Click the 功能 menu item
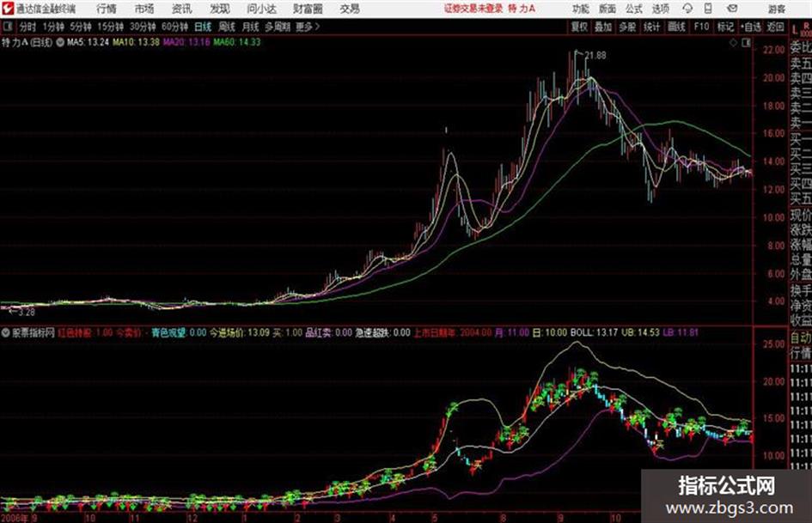 click(x=581, y=9)
